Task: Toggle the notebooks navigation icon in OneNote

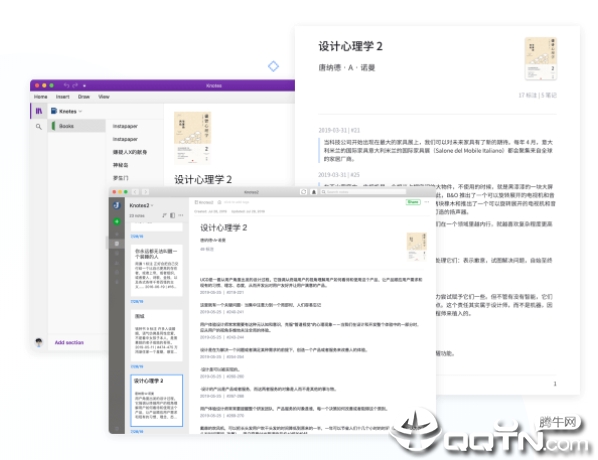Action: pyautogui.click(x=39, y=111)
